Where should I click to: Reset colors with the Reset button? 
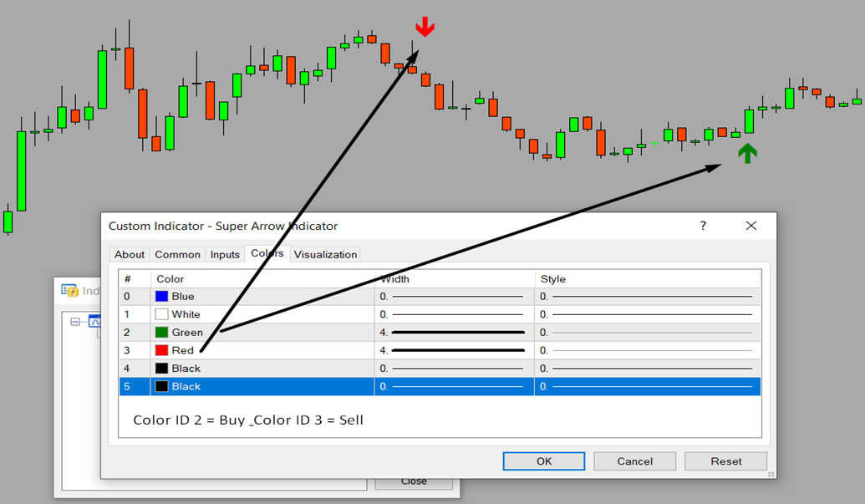(725, 461)
